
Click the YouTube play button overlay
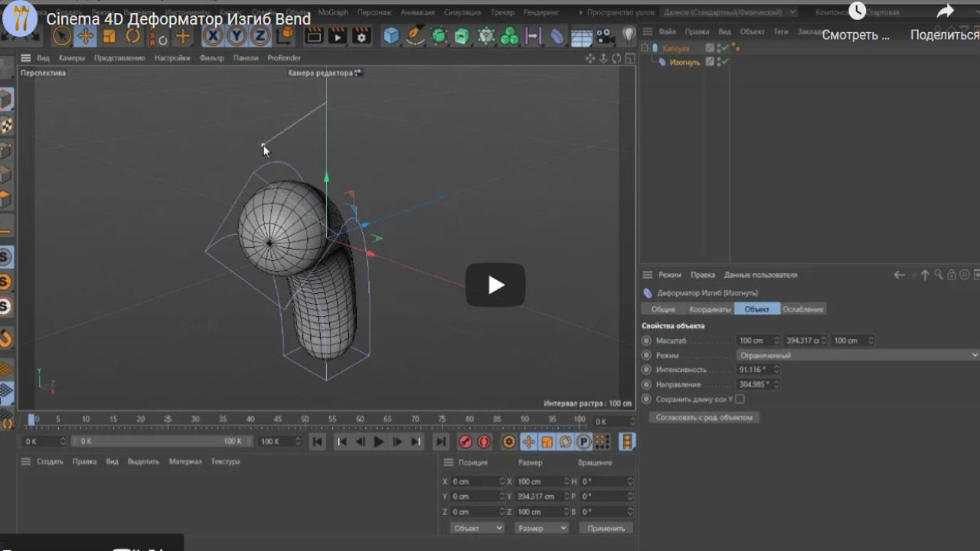pos(495,285)
